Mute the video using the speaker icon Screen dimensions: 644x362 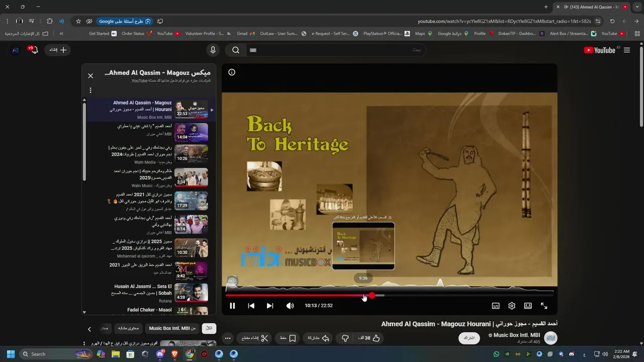pyautogui.click(x=290, y=306)
